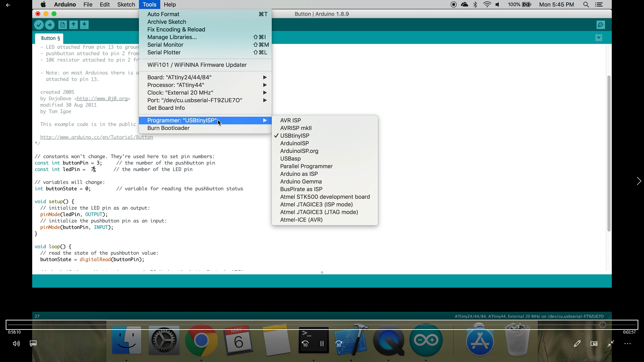
Task: Click the editor vertical scrollbar
Action: pyautogui.click(x=609, y=154)
